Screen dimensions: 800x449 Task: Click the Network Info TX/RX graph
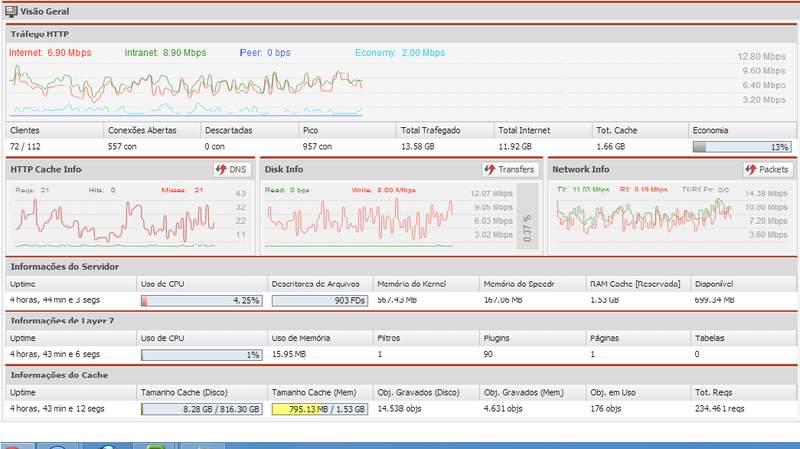(x=640, y=215)
